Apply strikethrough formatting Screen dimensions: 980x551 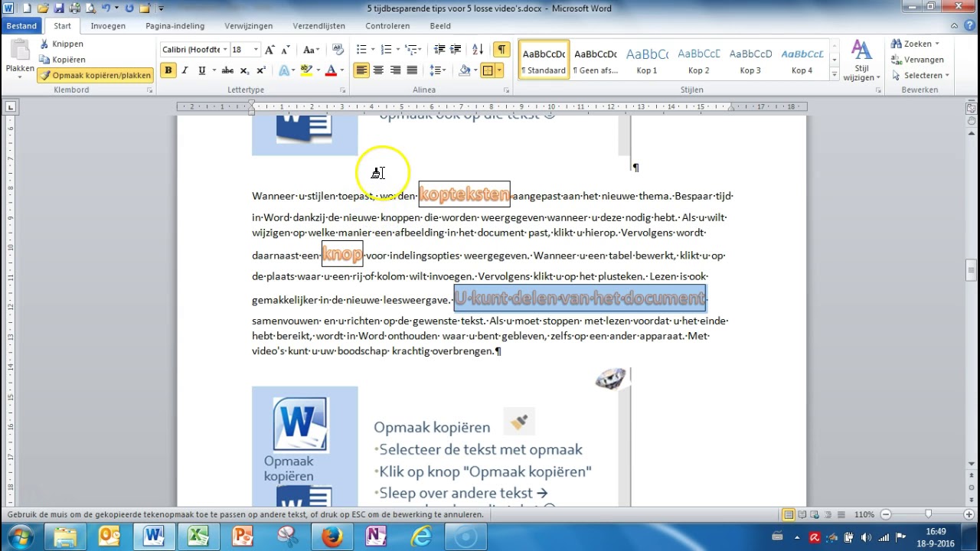pos(227,70)
